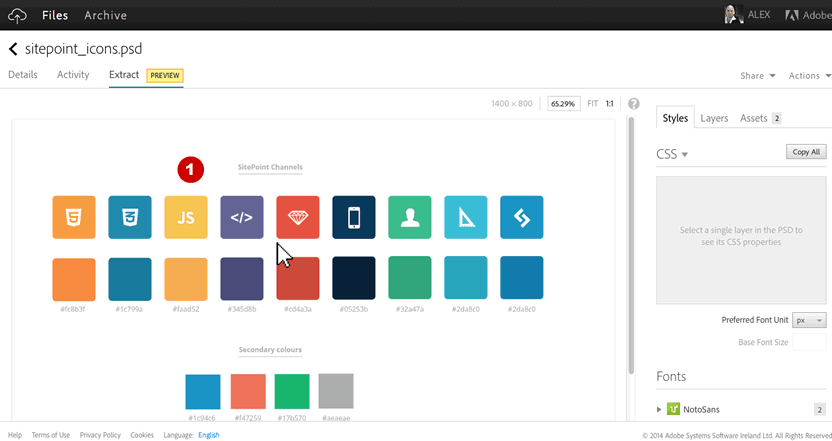Select the code brackets channel icon
This screenshot has width=832, height=441.
click(x=242, y=217)
